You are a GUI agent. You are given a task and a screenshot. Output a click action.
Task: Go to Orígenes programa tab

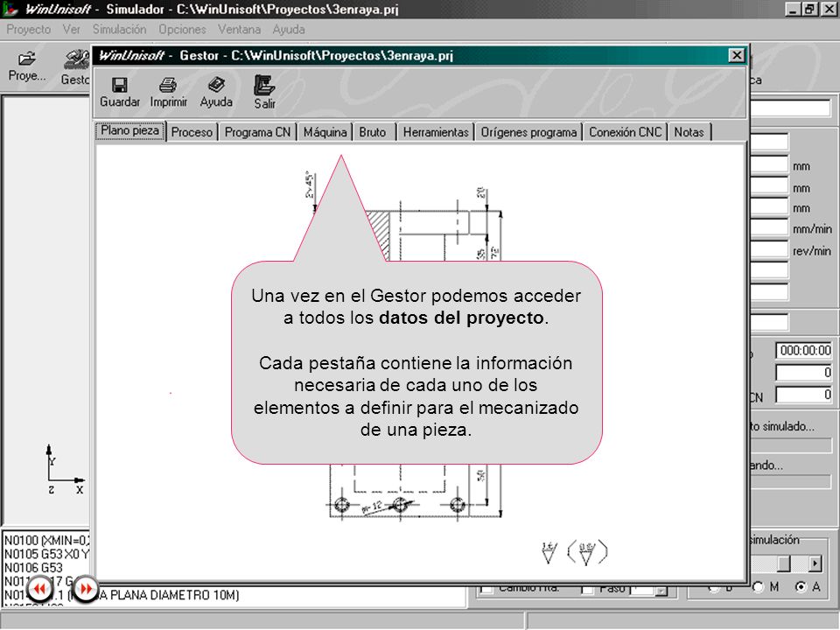click(x=528, y=132)
